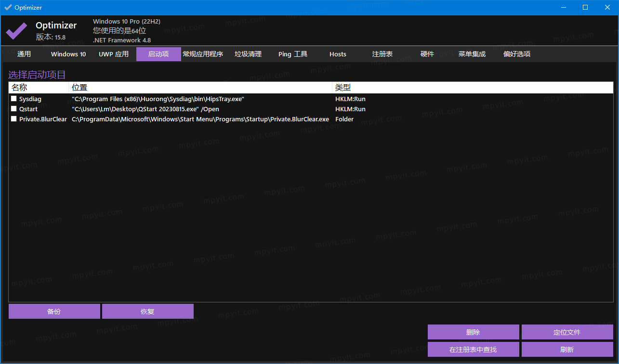619x364 pixels.
Task: Open the 偏好选项 tab
Action: click(517, 54)
